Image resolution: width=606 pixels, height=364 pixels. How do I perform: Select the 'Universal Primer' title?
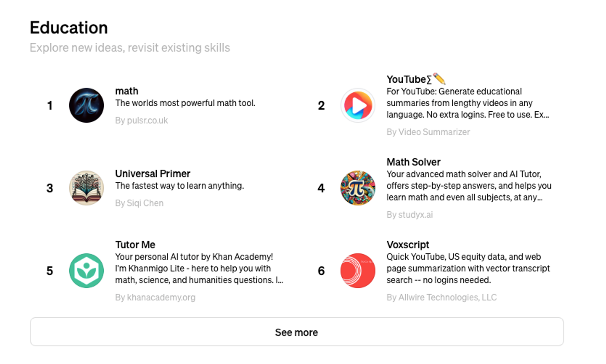click(x=153, y=174)
